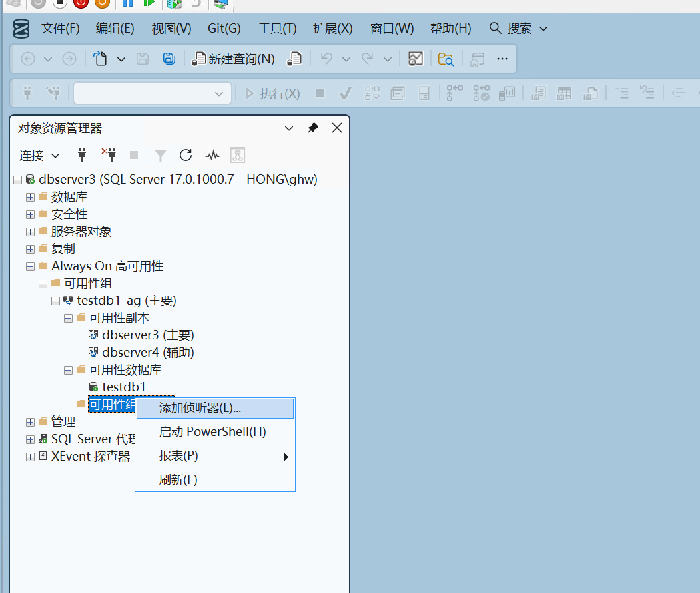Collapse the Always On 高可用性 node
The height and width of the screenshot is (593, 700).
click(30, 266)
